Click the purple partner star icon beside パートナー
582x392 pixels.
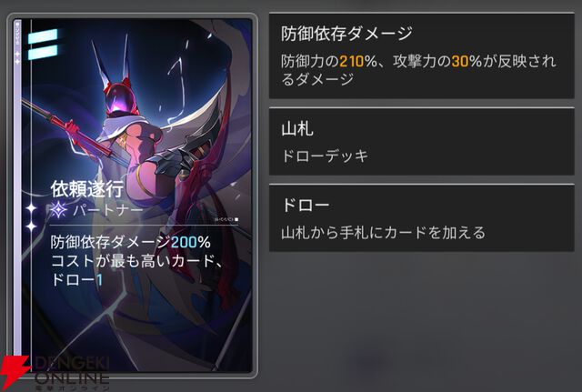coord(58,210)
